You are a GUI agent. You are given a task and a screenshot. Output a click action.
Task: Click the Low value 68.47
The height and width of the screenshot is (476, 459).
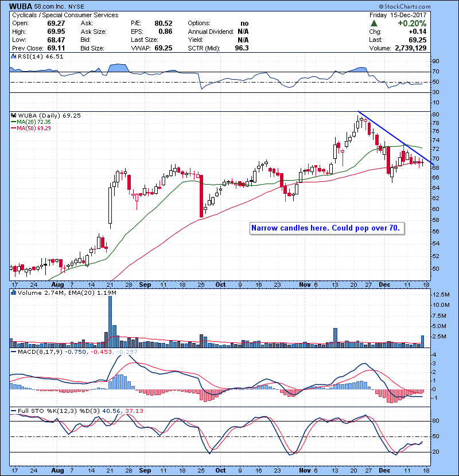(x=56, y=40)
